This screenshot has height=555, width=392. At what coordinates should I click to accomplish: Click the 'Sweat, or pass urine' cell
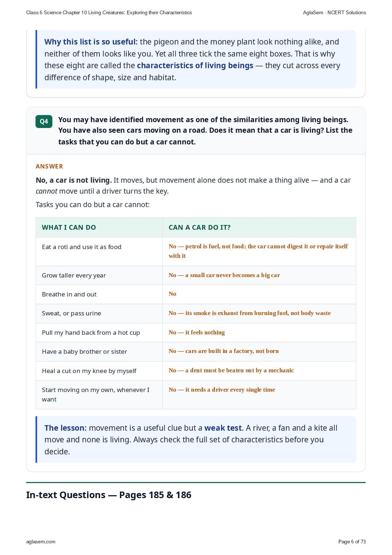click(99, 314)
